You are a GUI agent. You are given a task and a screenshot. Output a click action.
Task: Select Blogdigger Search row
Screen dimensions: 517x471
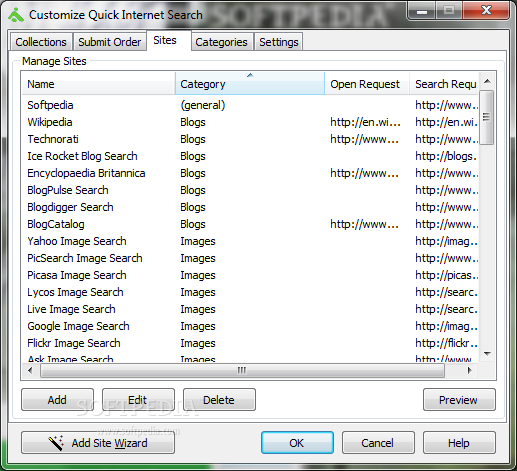251,207
